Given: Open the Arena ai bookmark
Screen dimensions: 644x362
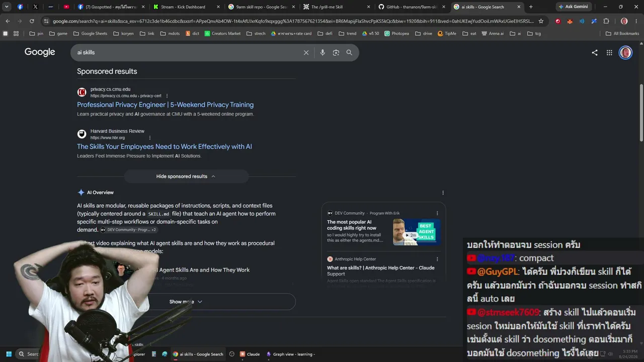Looking at the screenshot, I should click(492, 34).
